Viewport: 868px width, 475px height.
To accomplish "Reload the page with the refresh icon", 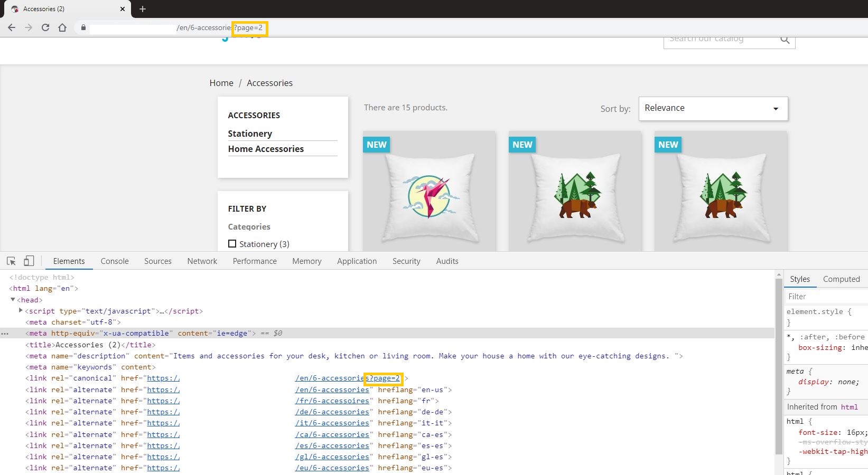I will [x=45, y=27].
